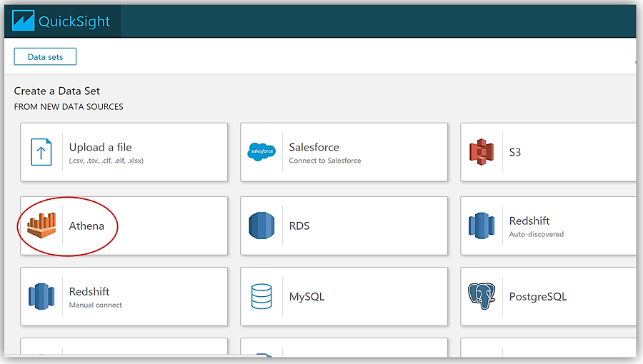Select the Athena data source label
Viewport: 643px width, 364px height.
86,226
